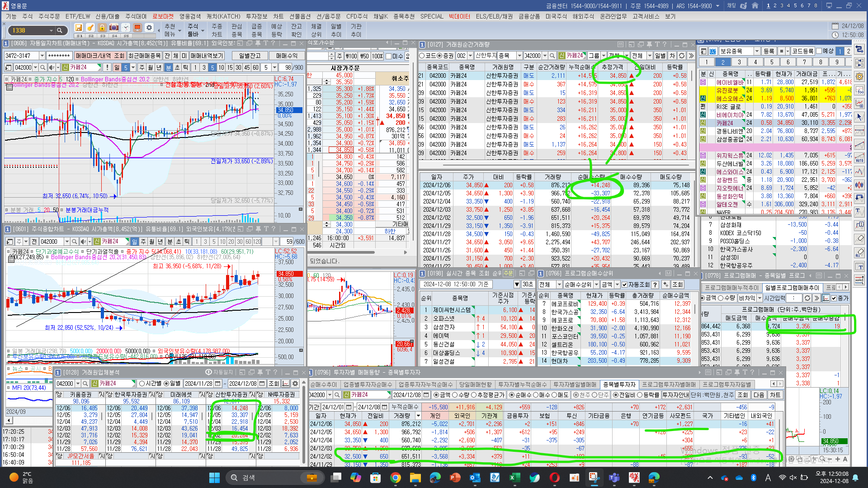Switch to 프로그램투자자별매매 tab in [0796]
The image size is (868, 488).
[x=669, y=384]
